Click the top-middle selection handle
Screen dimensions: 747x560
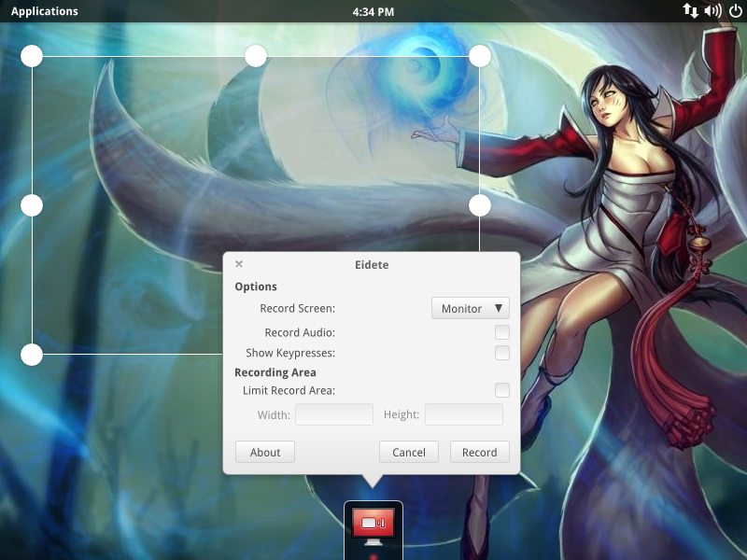tap(256, 56)
